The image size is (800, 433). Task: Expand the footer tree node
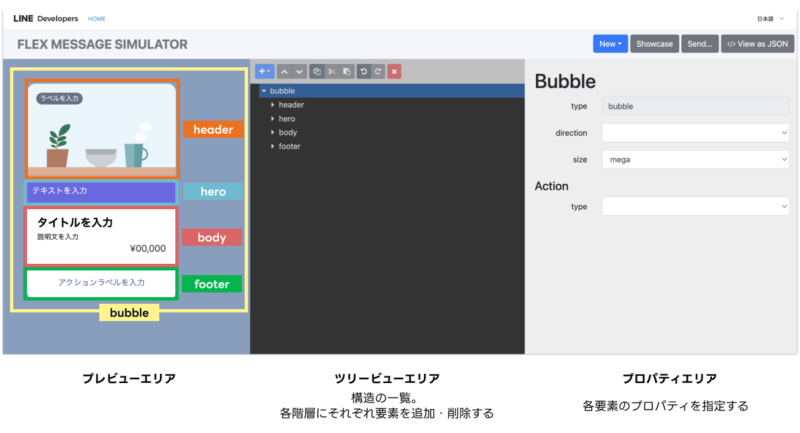[x=272, y=146]
